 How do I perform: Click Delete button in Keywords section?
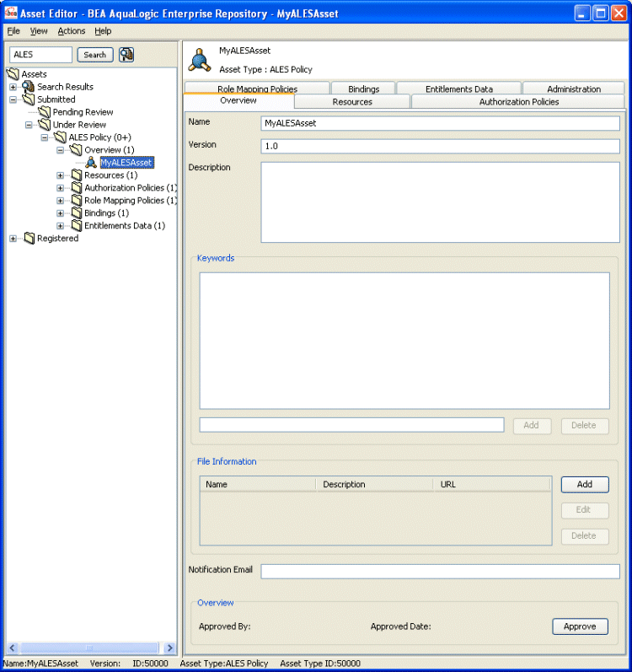coord(585,426)
